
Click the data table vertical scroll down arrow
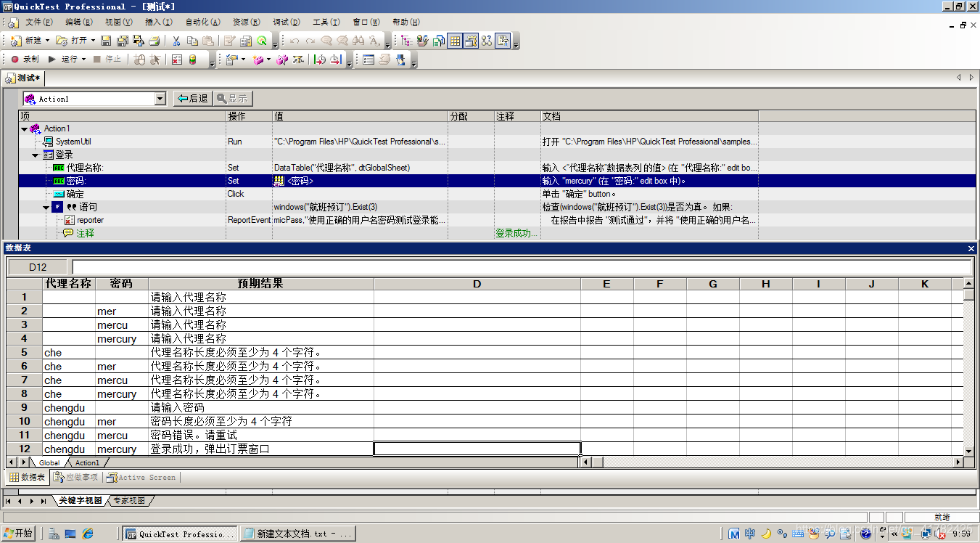pos(968,452)
